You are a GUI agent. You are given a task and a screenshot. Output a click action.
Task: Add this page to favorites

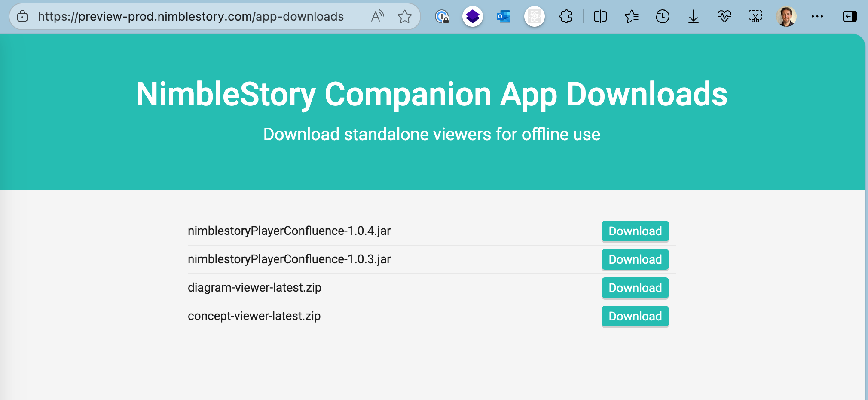(x=405, y=16)
